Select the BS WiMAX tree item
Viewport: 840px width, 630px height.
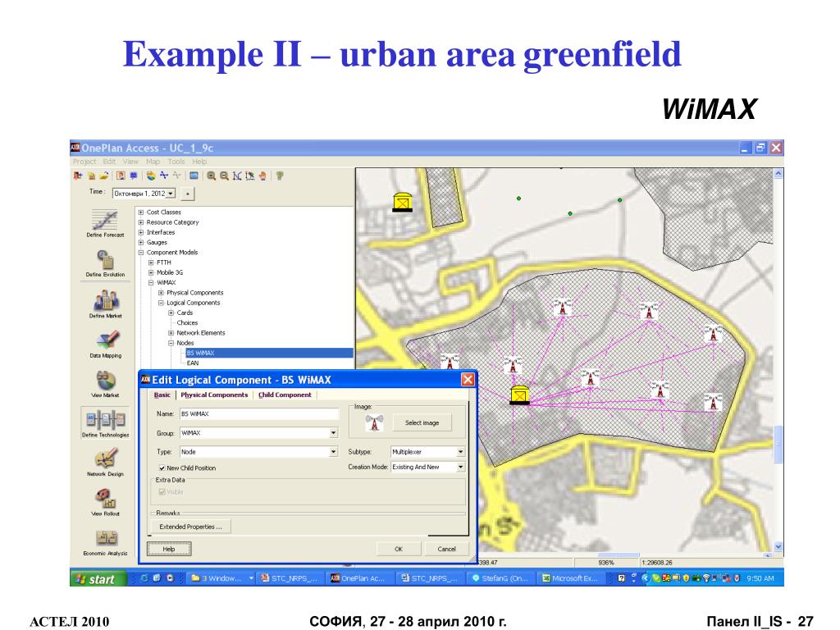click(200, 353)
